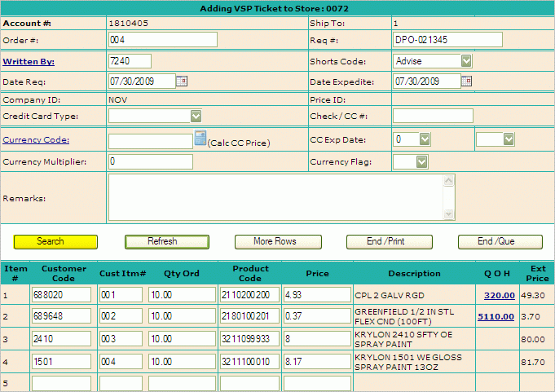555x392 pixels.
Task: Open the Date Expedite calendar picker icon
Action: pos(466,81)
